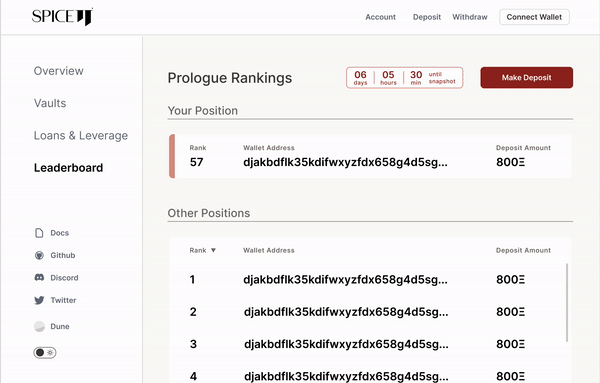Open the Dune icon link
The image size is (600, 383).
coord(39,326)
